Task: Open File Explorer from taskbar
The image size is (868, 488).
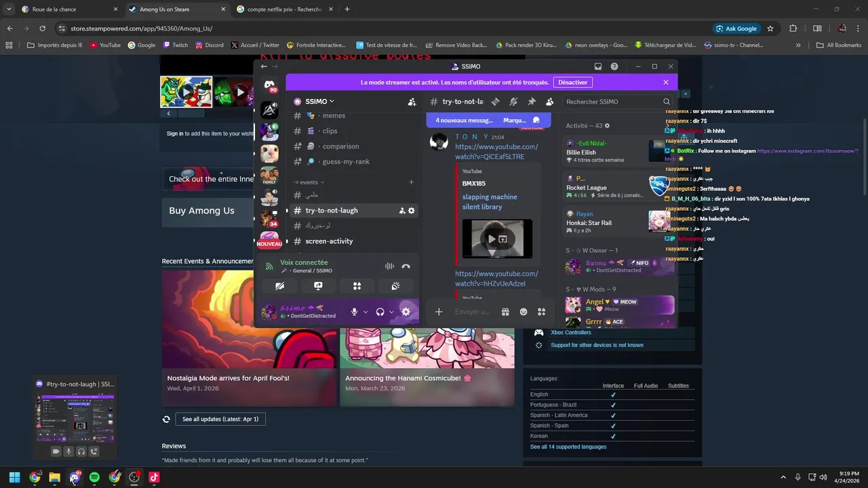Action: point(54,477)
